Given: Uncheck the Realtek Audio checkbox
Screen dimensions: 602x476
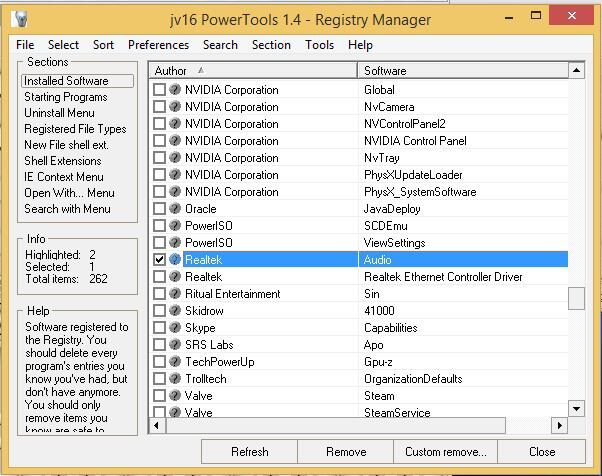Looking at the screenshot, I should coord(159,259).
